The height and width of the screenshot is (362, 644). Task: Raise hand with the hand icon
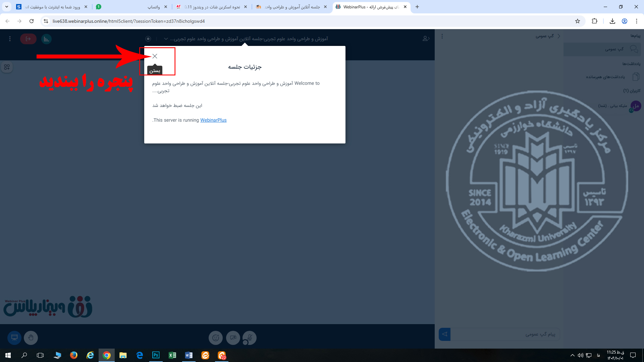coord(31,338)
